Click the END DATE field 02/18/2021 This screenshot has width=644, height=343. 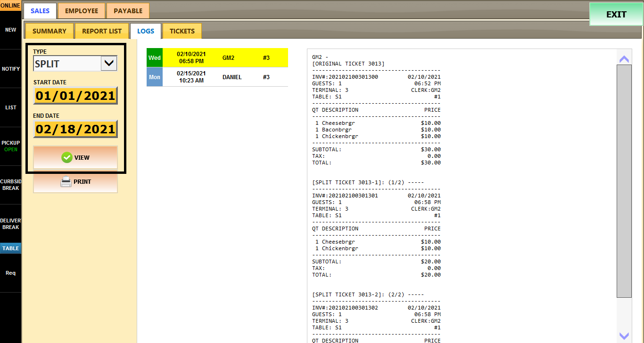pos(75,129)
